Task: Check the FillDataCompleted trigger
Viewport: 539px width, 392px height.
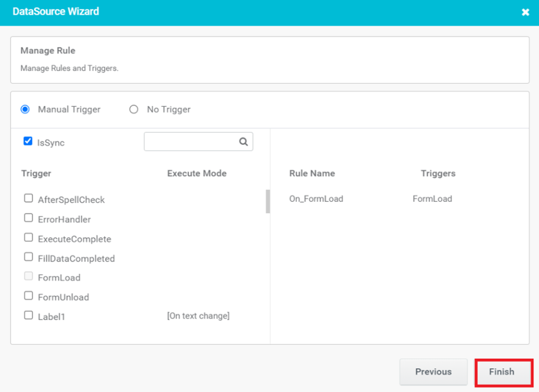Action: tap(28, 257)
